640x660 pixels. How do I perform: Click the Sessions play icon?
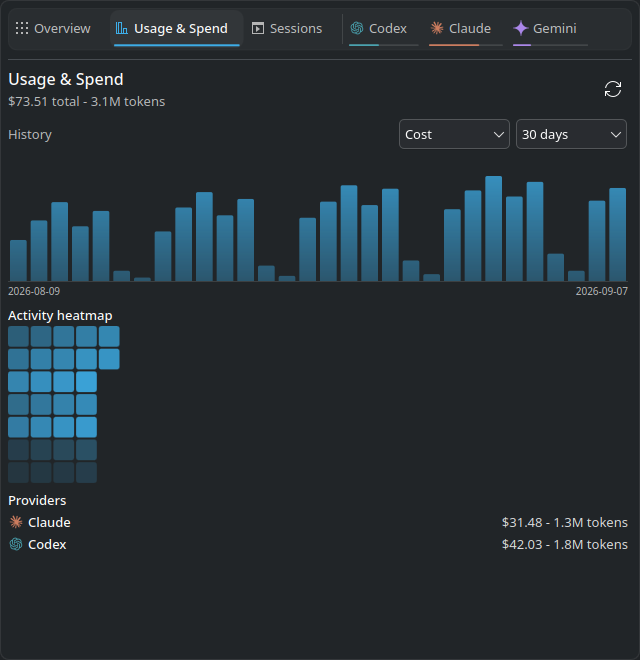pos(258,29)
